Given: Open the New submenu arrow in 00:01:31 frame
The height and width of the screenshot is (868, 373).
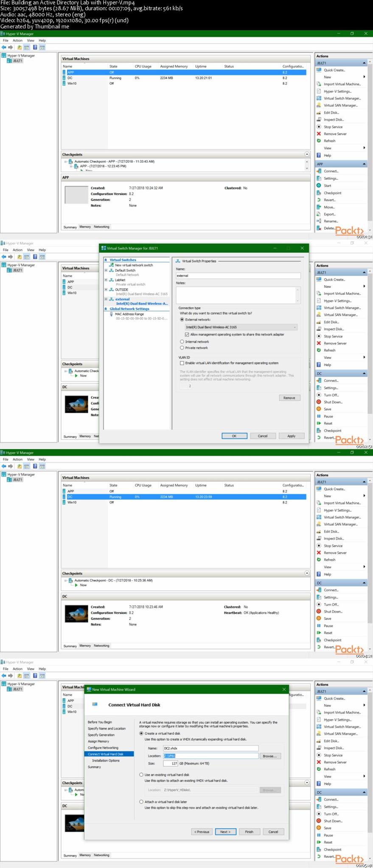Looking at the screenshot, I should click(x=364, y=77).
